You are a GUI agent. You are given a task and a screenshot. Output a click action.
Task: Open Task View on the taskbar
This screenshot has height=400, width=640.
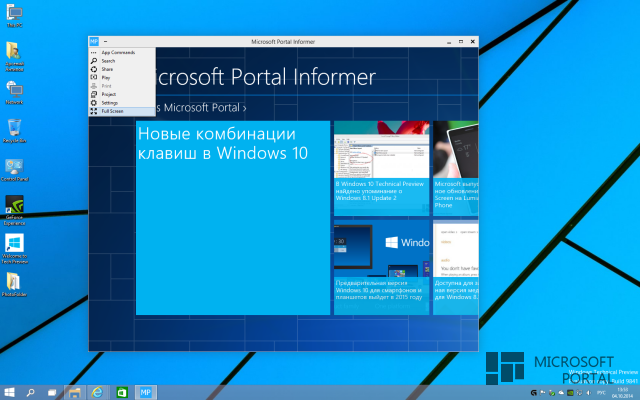52,393
